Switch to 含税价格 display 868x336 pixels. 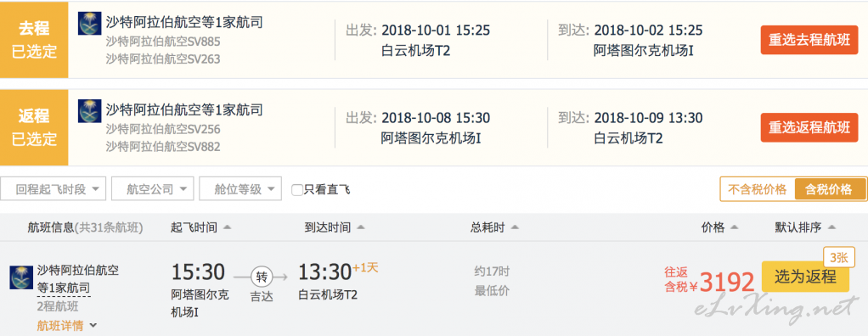coord(830,189)
